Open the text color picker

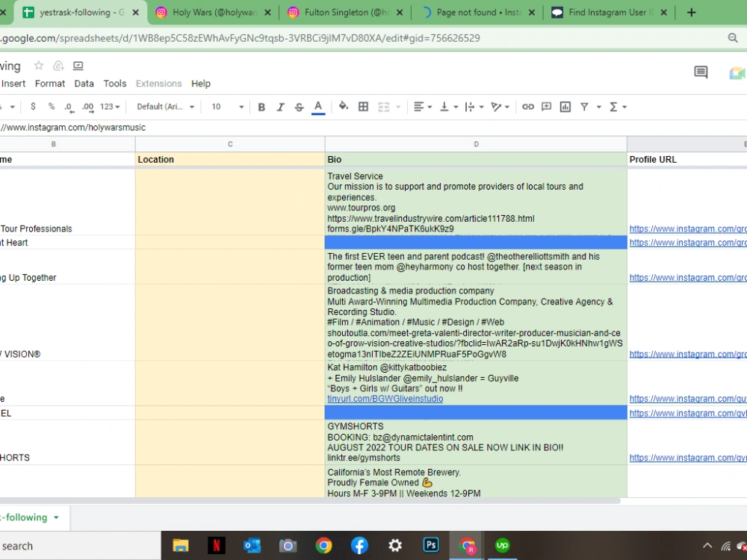point(318,107)
